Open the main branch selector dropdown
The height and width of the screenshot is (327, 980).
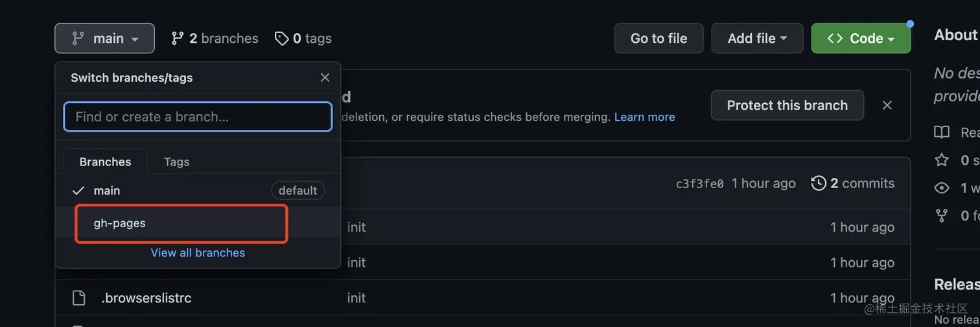point(105,38)
